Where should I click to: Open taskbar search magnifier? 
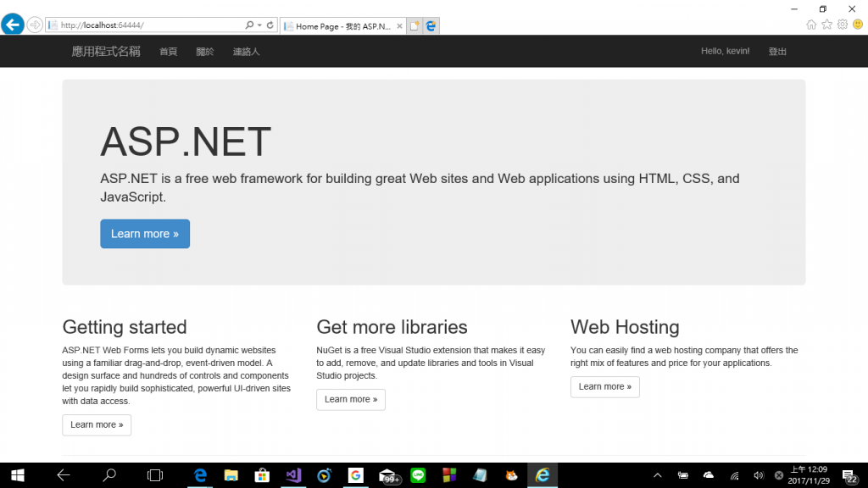pyautogui.click(x=109, y=475)
